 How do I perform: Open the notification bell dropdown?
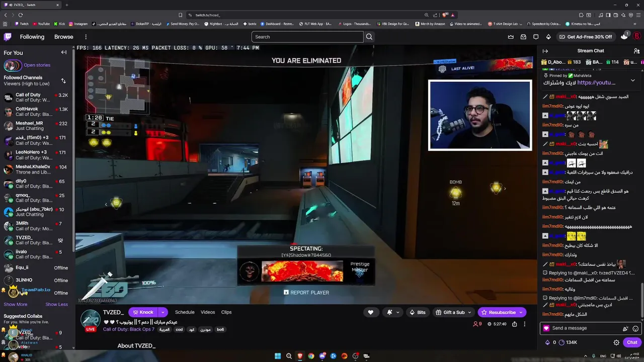[393, 312]
